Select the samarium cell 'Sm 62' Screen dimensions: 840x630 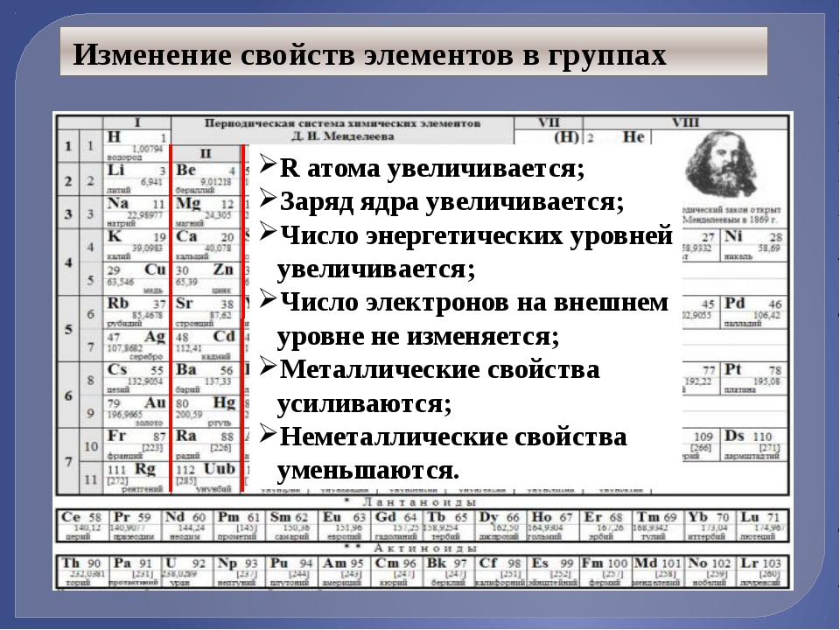pyautogui.click(x=291, y=525)
